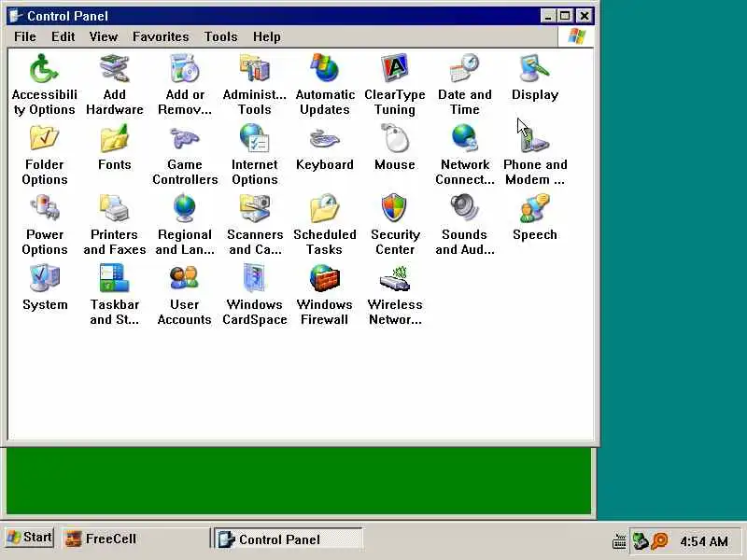This screenshot has width=747, height=560.
Task: Select the Fonts folder icon
Action: click(x=114, y=138)
